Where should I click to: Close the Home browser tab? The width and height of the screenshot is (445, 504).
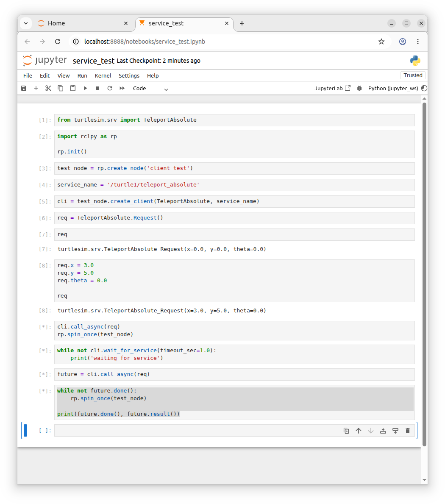126,23
